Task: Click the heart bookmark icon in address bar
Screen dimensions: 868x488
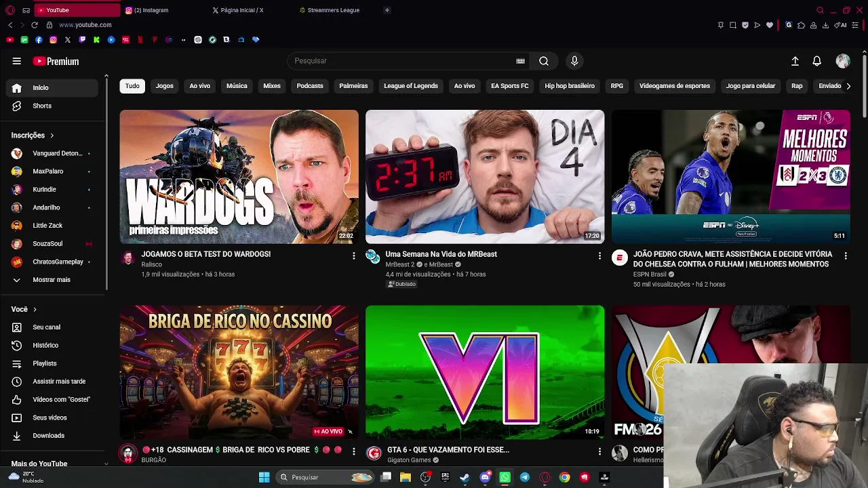Action: click(x=770, y=25)
